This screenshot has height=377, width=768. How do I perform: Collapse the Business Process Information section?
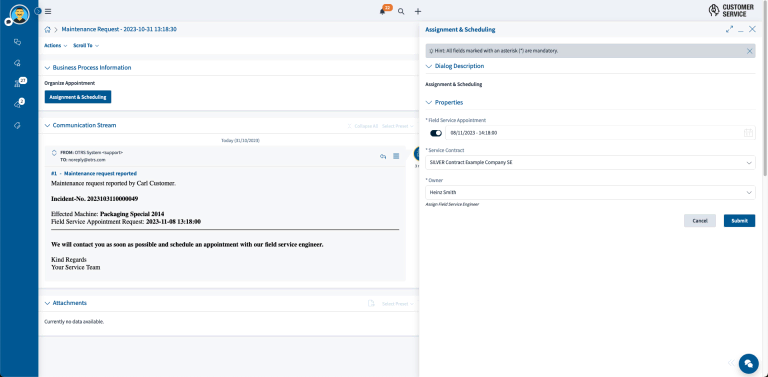48,68
